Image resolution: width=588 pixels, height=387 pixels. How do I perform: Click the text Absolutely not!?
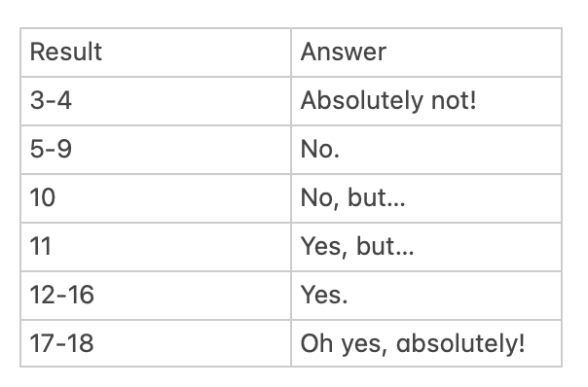click(x=388, y=101)
